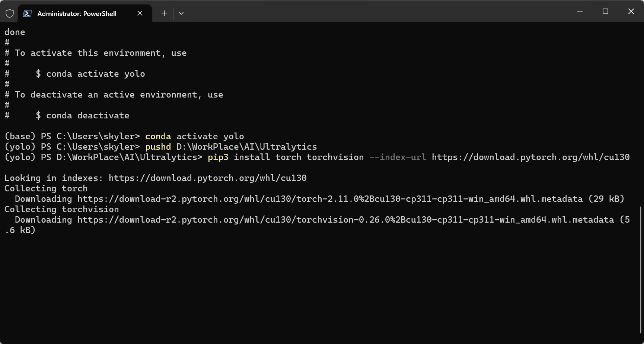The image size is (644, 344).
Task: Close the terminal window
Action: point(631,12)
